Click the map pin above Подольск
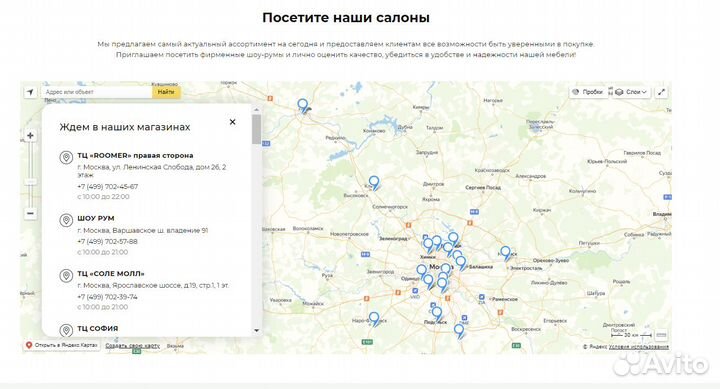The width and height of the screenshot is (720, 389). (x=437, y=313)
